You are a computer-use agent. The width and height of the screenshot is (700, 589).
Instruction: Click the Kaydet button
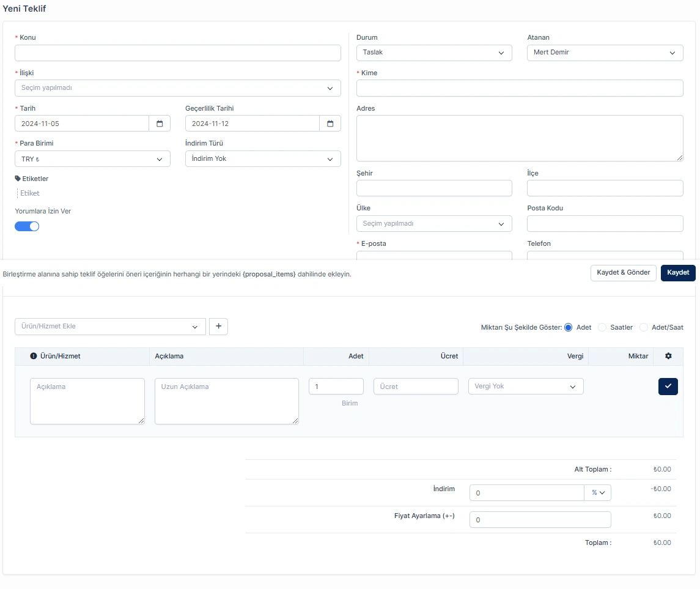[x=677, y=273]
